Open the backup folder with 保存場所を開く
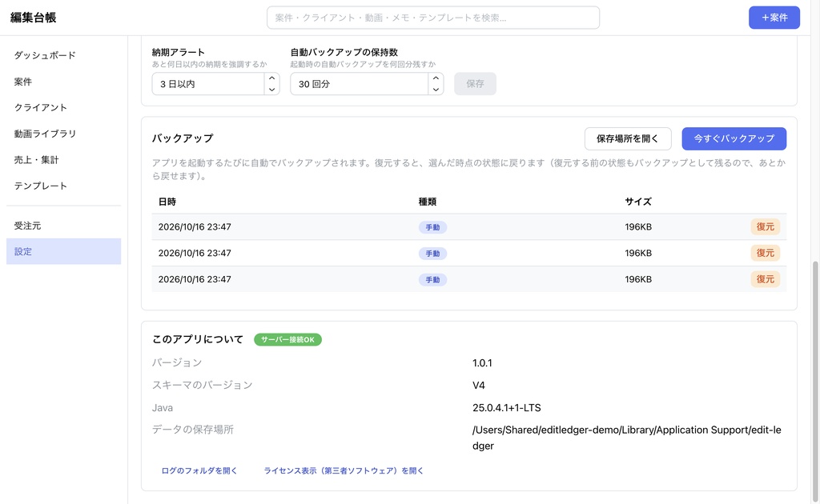This screenshot has width=820, height=504. point(628,138)
